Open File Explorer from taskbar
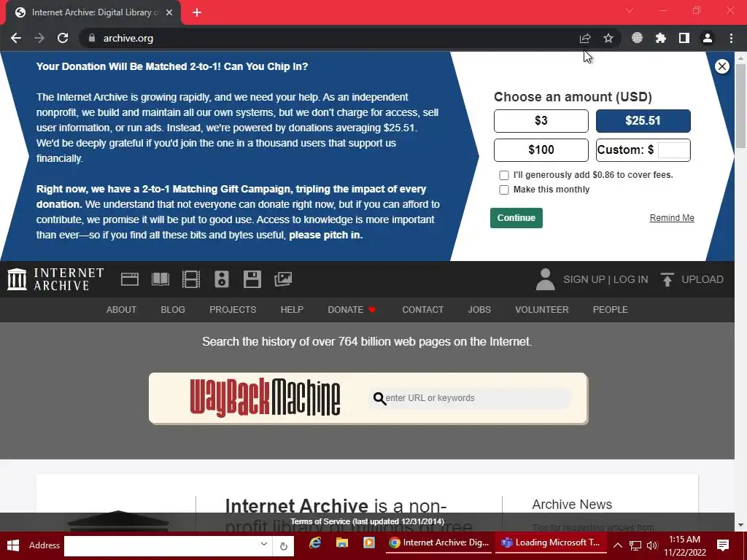 342,542
